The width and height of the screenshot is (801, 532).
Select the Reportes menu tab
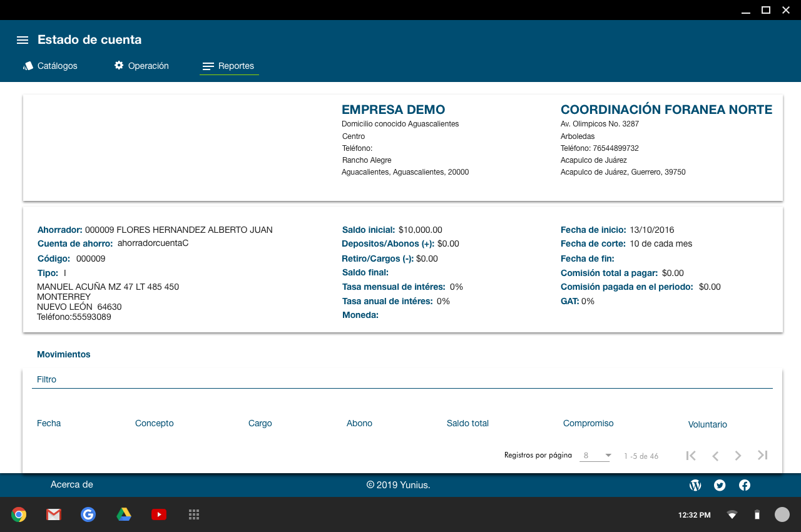coord(229,66)
